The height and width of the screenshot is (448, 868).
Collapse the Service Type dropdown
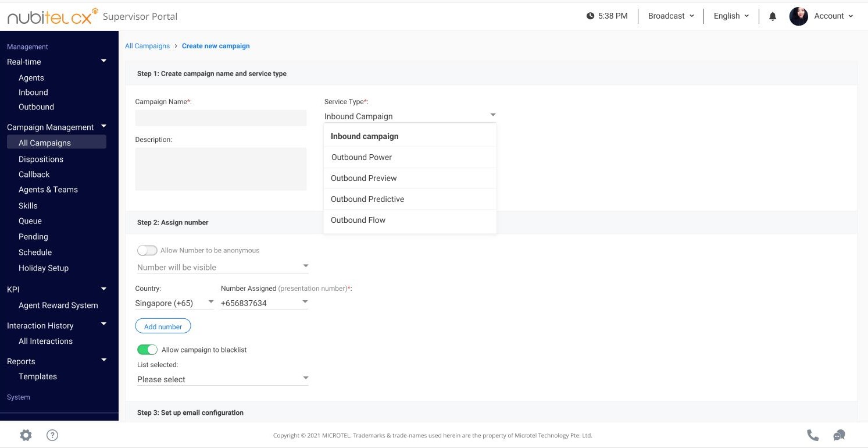[x=410, y=116]
